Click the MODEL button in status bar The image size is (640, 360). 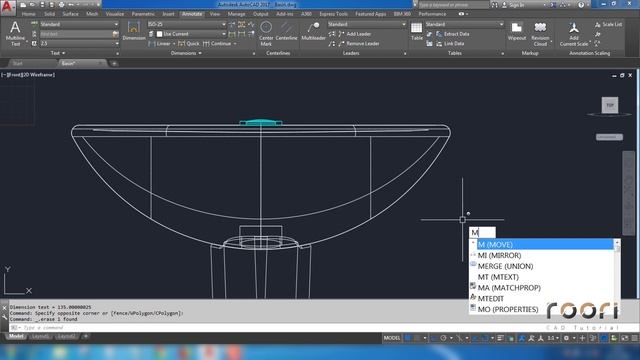(x=391, y=338)
